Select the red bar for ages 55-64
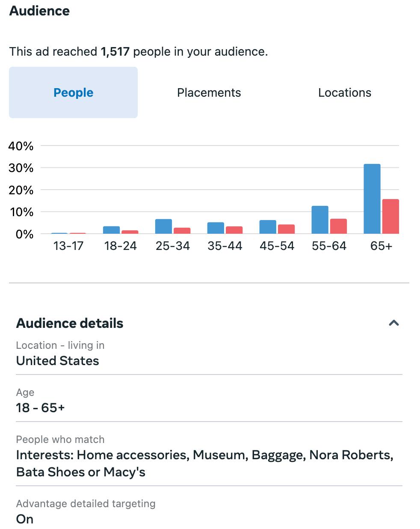Viewport: 420px width, 529px height. (338, 226)
